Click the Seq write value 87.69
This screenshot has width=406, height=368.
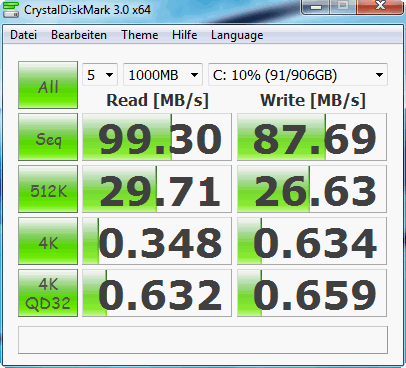coord(312,137)
